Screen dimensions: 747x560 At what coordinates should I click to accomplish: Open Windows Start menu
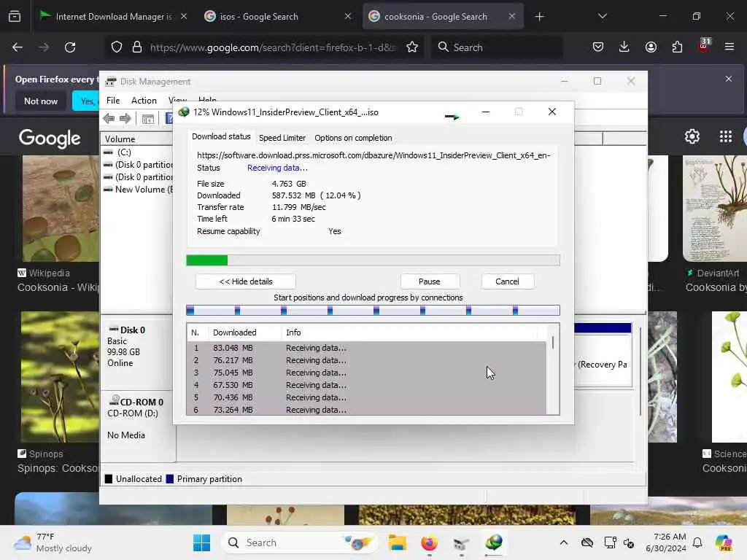pos(201,542)
